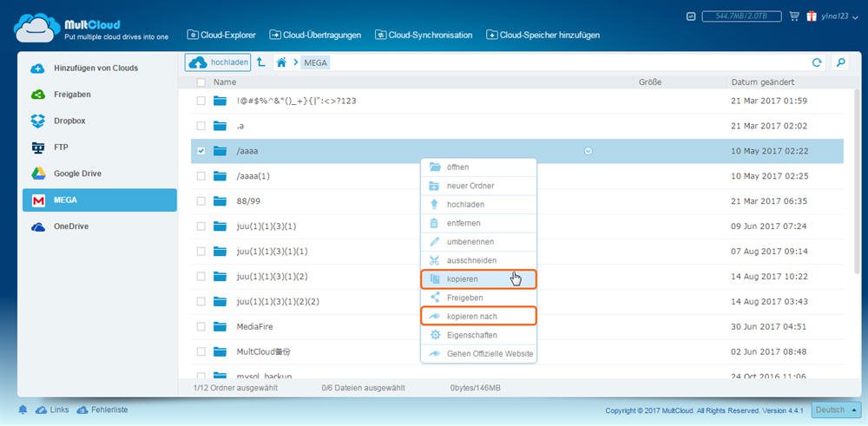Select Google Drive in sidebar
868x426 pixels.
tap(100, 174)
